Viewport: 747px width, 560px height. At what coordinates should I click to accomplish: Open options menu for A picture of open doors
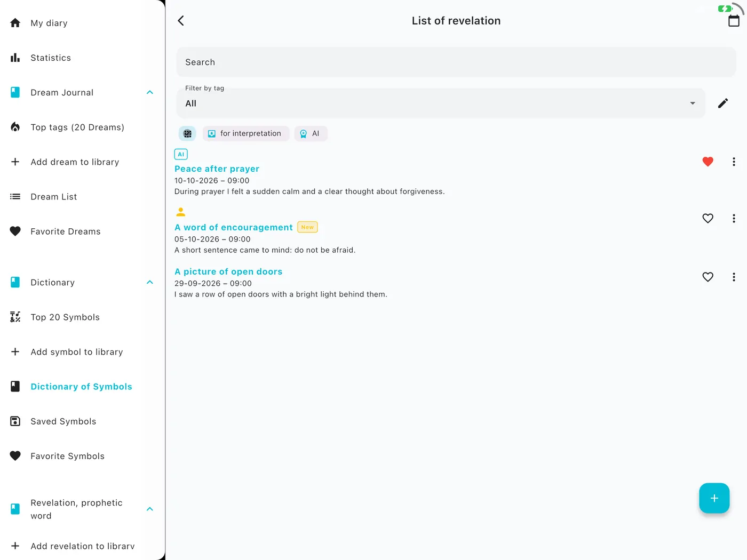tap(734, 277)
